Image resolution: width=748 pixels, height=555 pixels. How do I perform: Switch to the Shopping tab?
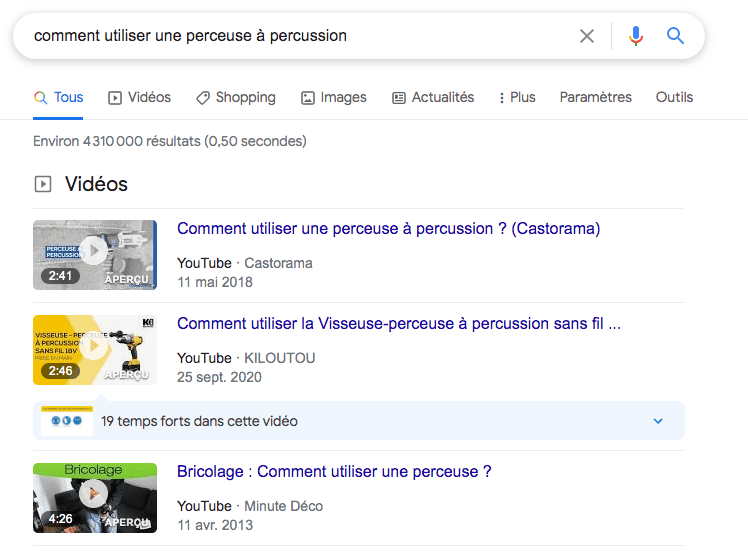tap(235, 97)
